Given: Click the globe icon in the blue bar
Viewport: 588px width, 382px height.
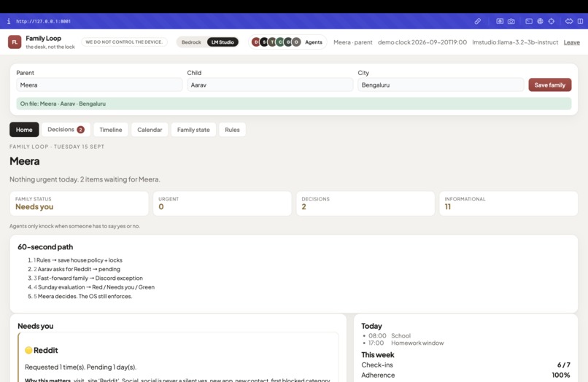Looking at the screenshot, I should pos(540,21).
